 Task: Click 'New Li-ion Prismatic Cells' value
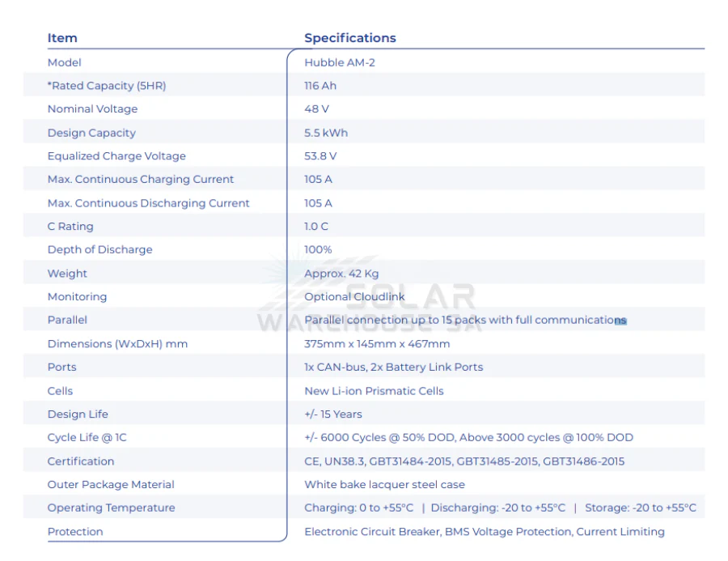pos(374,391)
